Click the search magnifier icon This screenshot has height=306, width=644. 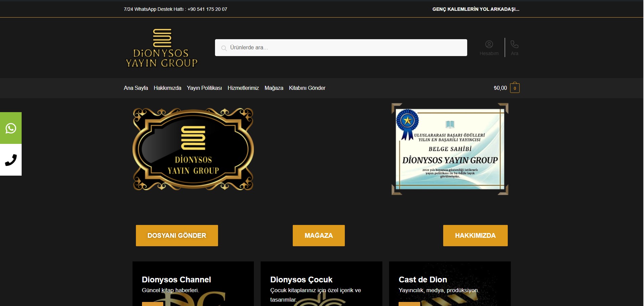[223, 48]
